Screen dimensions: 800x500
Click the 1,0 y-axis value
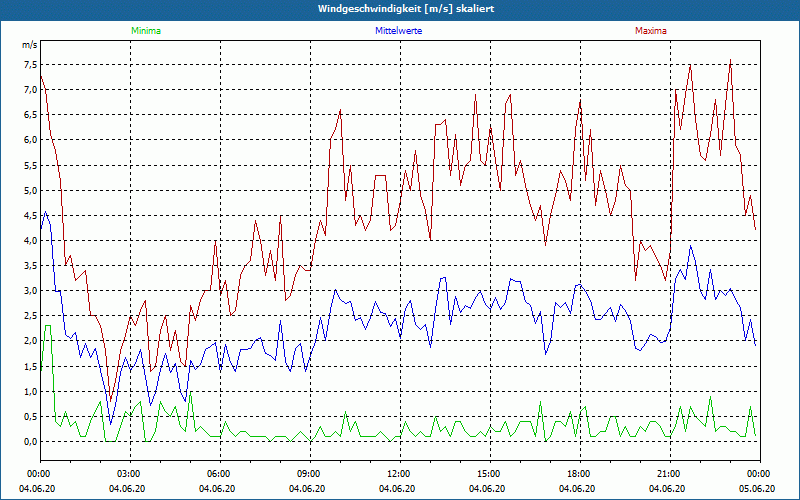point(30,392)
